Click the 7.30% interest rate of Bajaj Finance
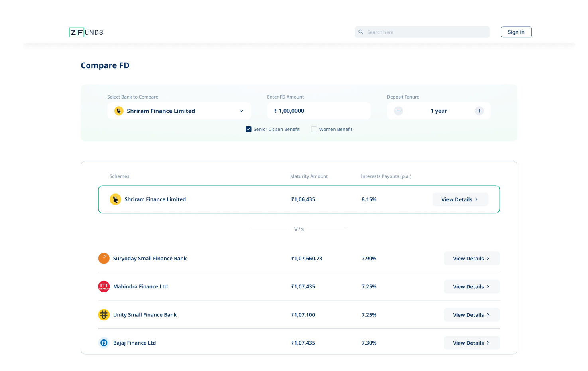 369,343
